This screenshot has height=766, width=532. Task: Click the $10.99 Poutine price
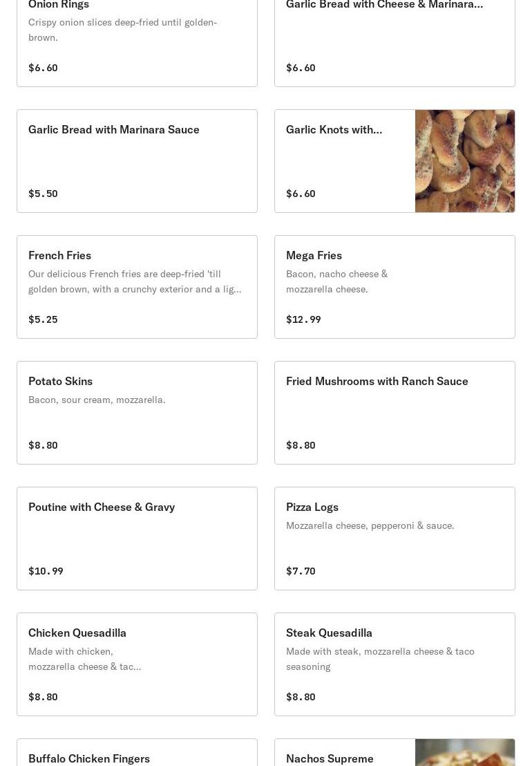46,571
